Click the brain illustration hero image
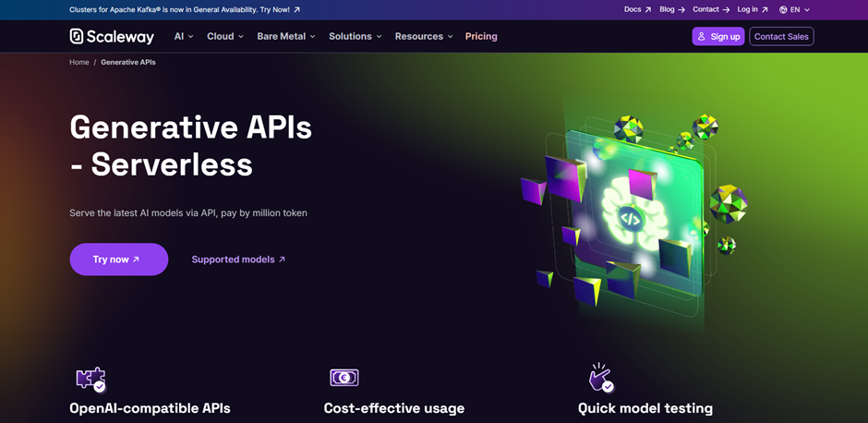The width and height of the screenshot is (868, 423). 633,216
